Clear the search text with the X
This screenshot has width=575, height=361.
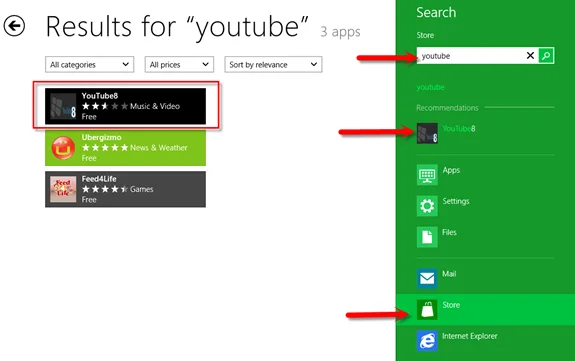click(x=530, y=56)
